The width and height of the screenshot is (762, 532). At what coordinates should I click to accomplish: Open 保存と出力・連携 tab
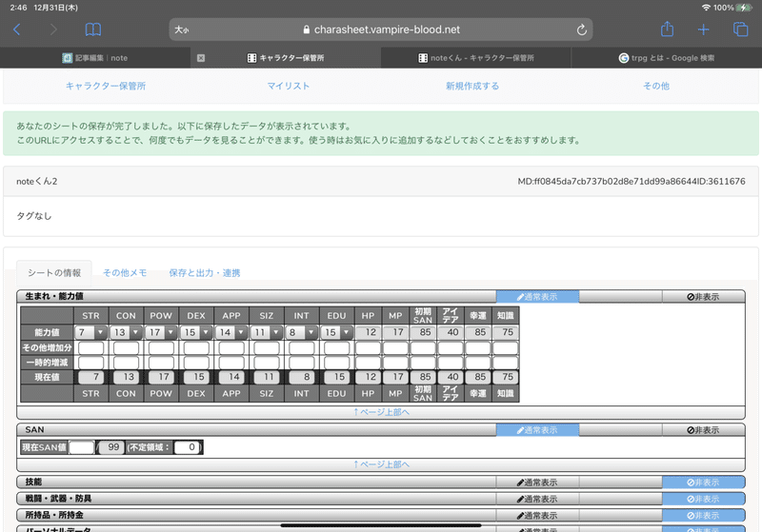(x=205, y=273)
